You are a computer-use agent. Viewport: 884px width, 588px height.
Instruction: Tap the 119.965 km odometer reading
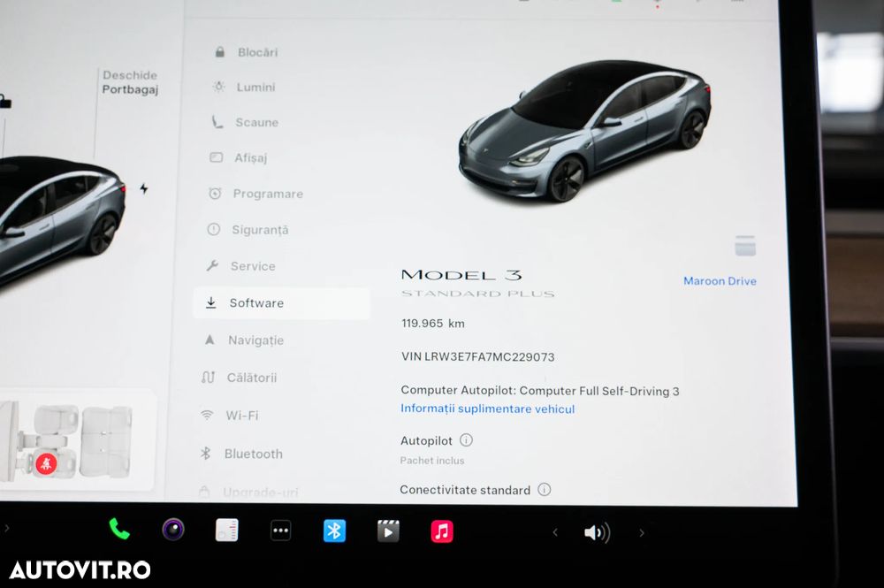click(433, 324)
